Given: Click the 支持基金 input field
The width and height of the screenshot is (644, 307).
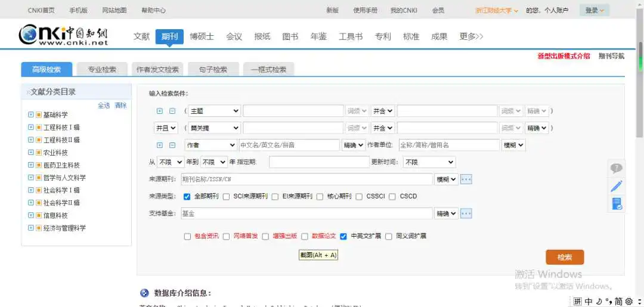Looking at the screenshot, I should [x=307, y=213].
